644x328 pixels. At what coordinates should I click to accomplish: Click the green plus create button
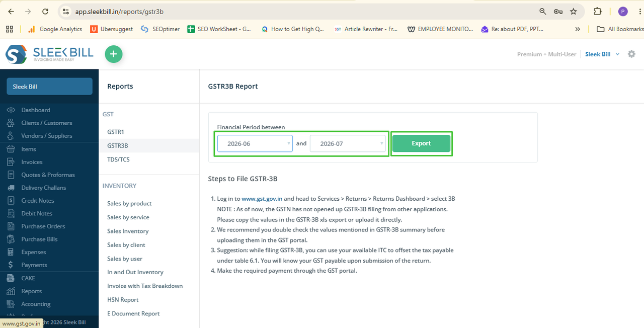point(114,54)
